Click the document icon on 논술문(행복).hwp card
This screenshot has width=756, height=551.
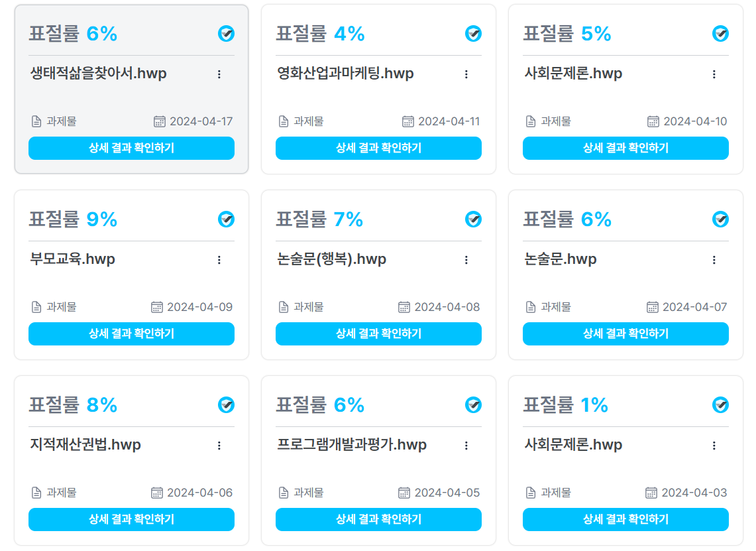pos(283,307)
